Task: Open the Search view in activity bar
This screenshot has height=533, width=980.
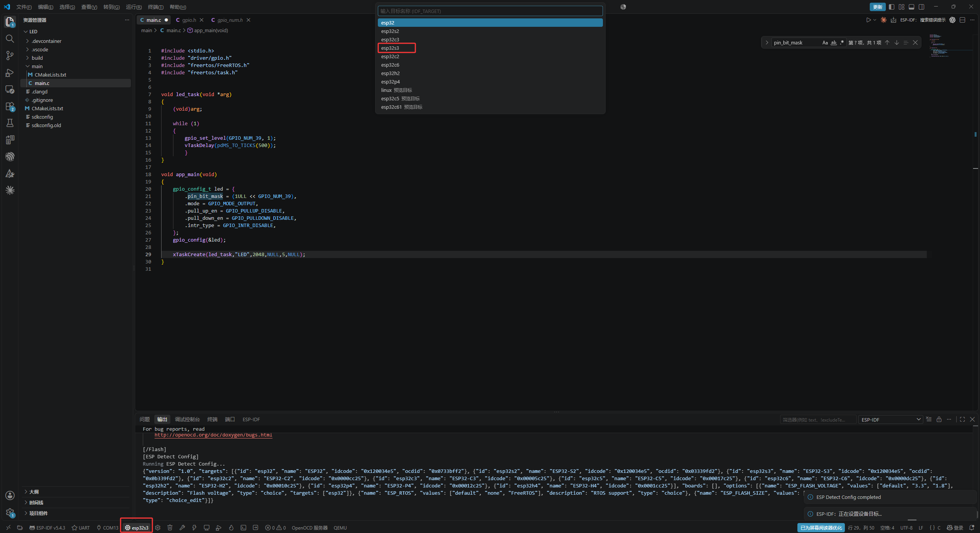Action: (10, 39)
